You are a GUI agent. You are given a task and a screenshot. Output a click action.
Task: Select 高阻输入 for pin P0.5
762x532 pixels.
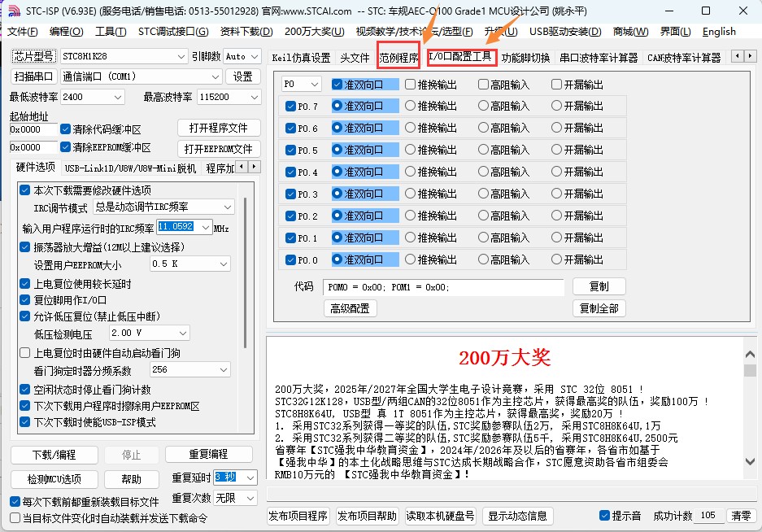(483, 150)
